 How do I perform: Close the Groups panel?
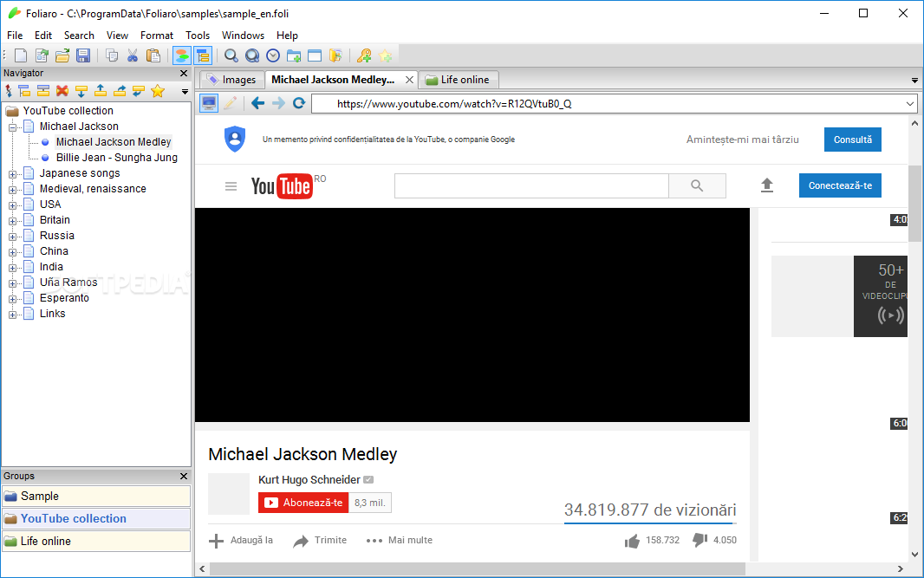[x=183, y=476]
